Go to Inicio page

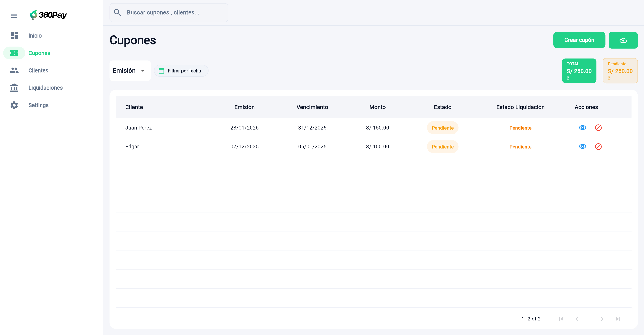35,36
